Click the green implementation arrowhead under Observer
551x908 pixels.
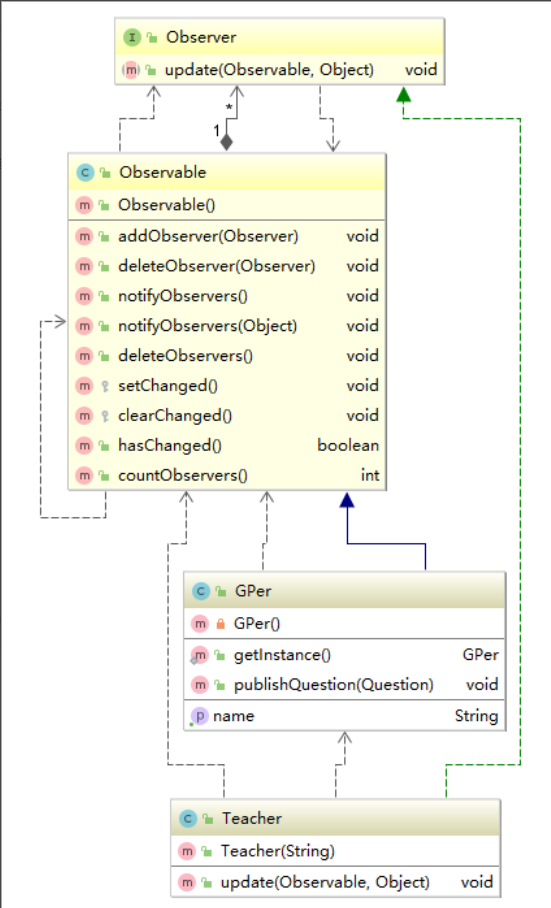[403, 95]
